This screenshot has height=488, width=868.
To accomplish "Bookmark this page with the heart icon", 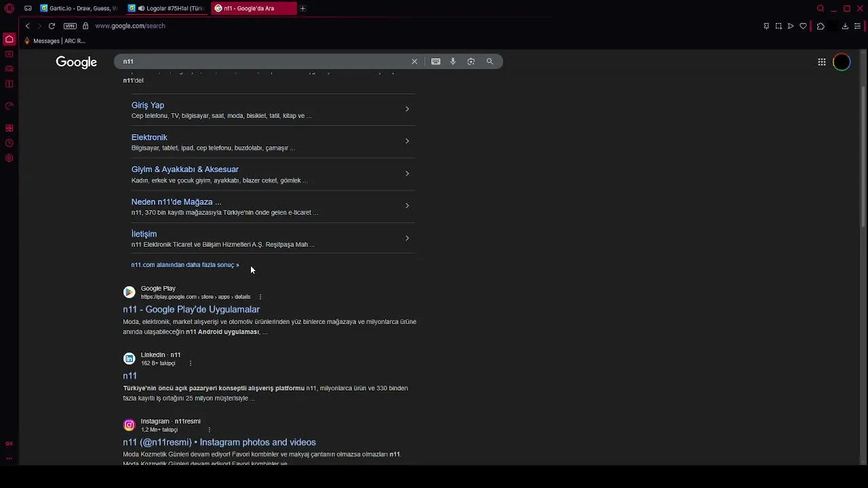I will click(803, 26).
